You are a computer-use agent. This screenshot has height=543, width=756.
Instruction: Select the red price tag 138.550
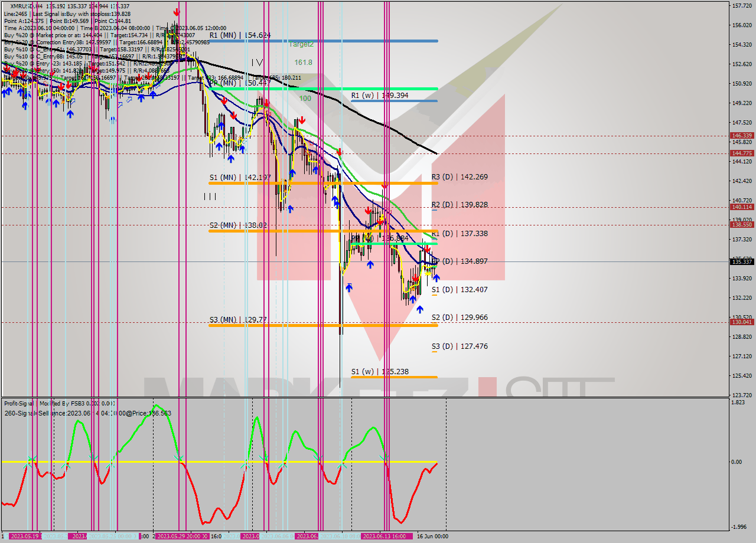click(x=742, y=224)
